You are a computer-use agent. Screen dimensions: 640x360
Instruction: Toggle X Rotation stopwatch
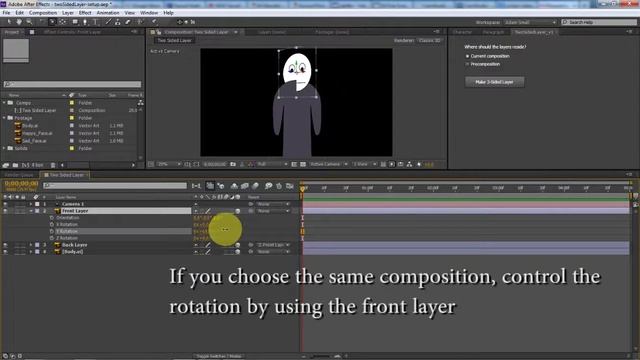[52, 224]
